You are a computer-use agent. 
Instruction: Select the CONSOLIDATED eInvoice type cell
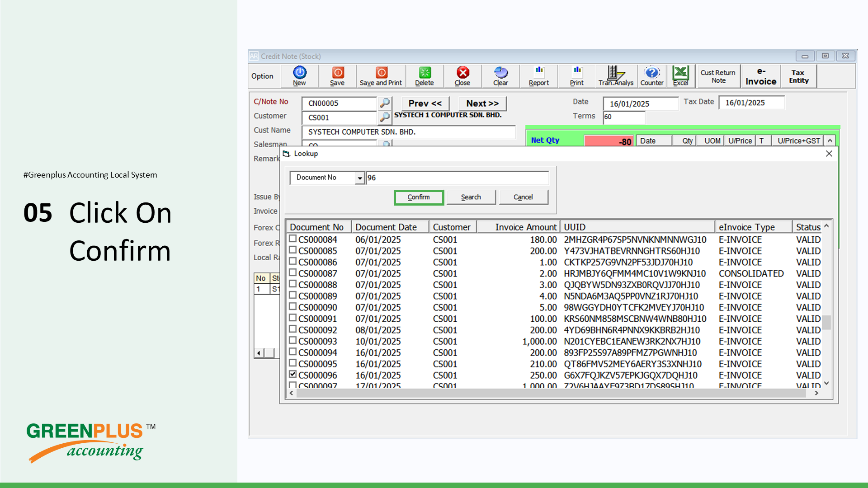click(751, 274)
